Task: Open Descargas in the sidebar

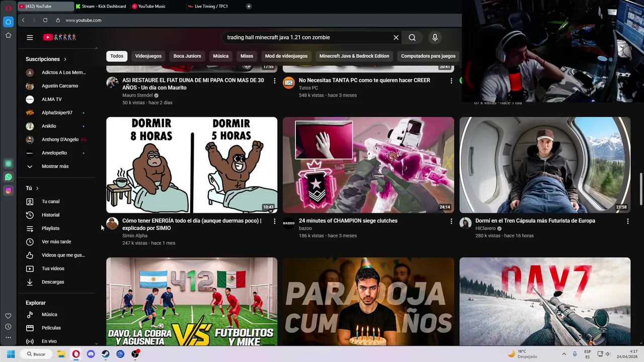Action: pos(53,282)
